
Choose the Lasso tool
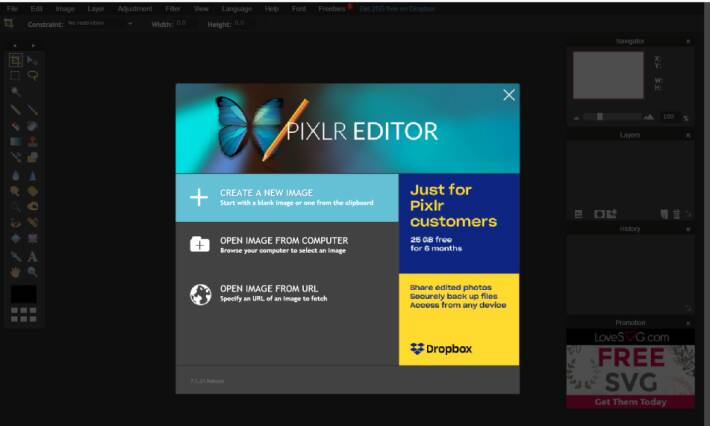point(32,76)
